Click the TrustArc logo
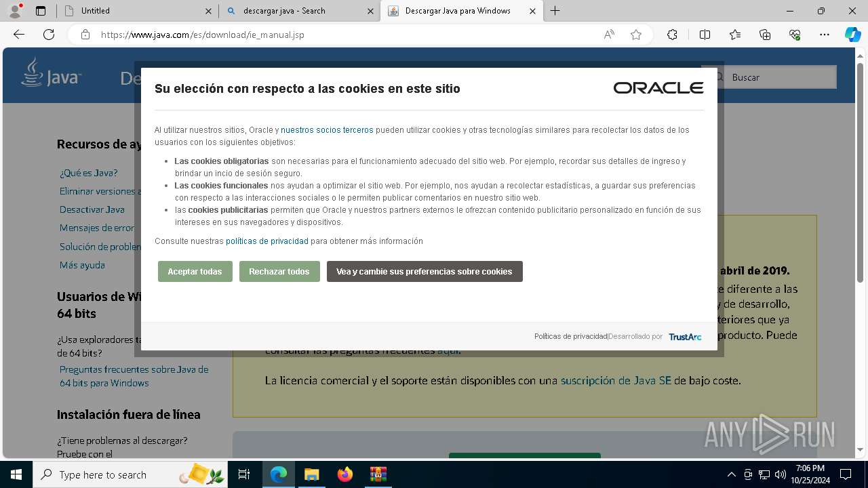Screen dimensions: 868x488 [685, 336]
